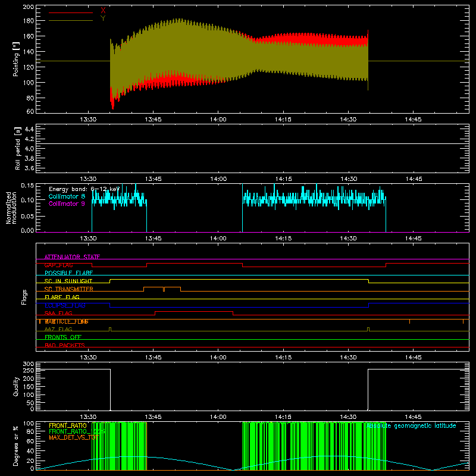
Task: Click the first AAZ_FLAG pulse near 13:35
Action: (x=110, y=329)
